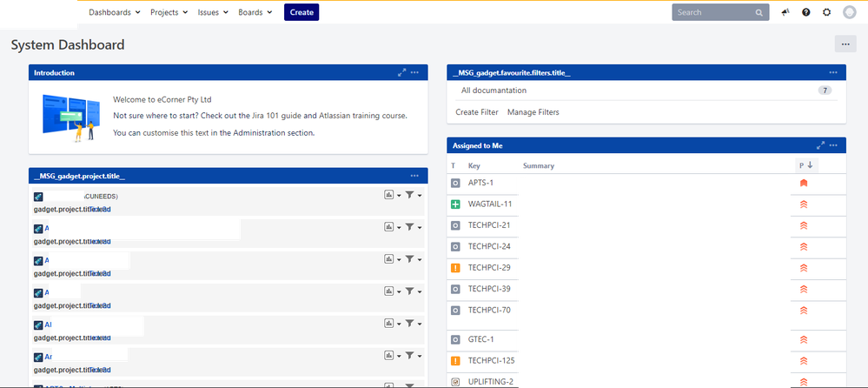Click the priority flag icon in the APTS-1 row
This screenshot has width=868, height=388.
(804, 183)
